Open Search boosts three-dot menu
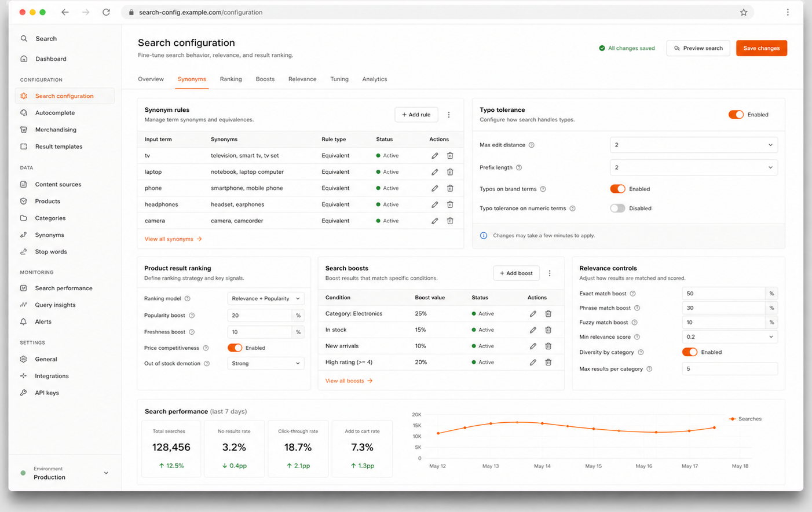 point(550,273)
